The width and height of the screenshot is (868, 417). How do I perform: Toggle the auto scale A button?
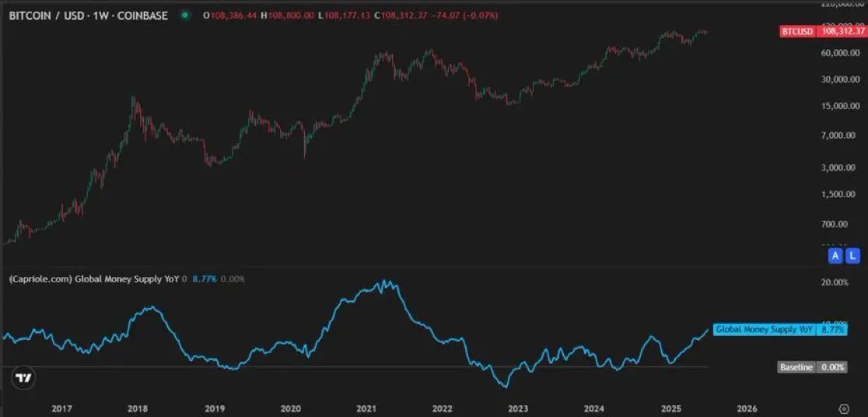click(835, 255)
